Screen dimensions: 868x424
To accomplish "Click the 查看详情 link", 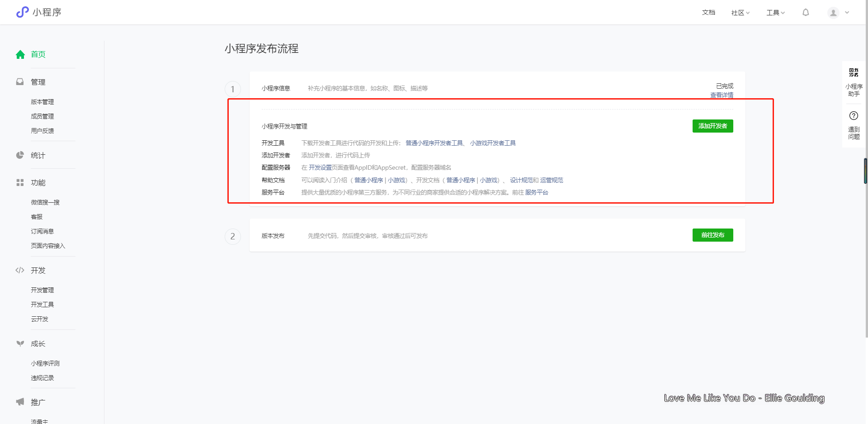I will [x=722, y=95].
